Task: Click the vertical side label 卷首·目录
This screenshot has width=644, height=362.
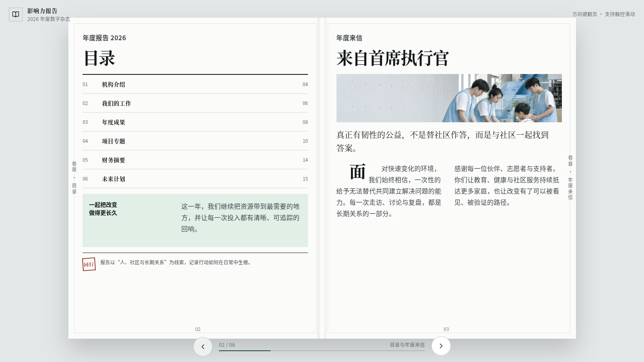Action: [74, 178]
